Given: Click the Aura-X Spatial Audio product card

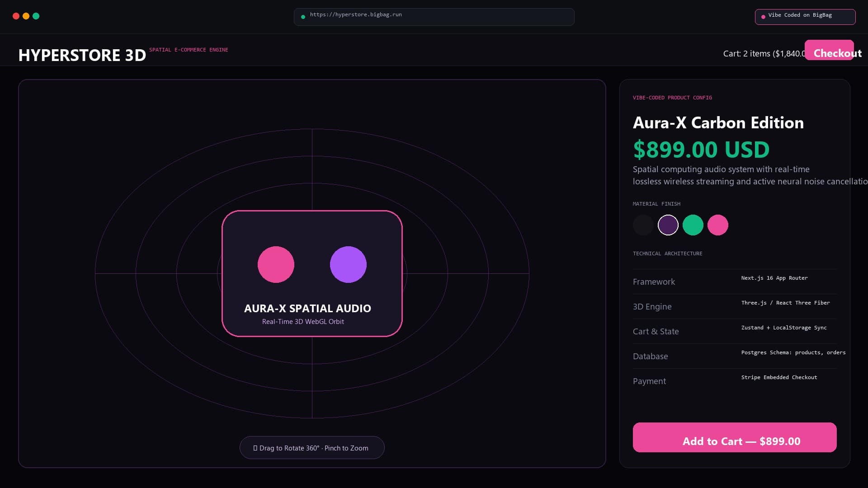Looking at the screenshot, I should 312,273.
